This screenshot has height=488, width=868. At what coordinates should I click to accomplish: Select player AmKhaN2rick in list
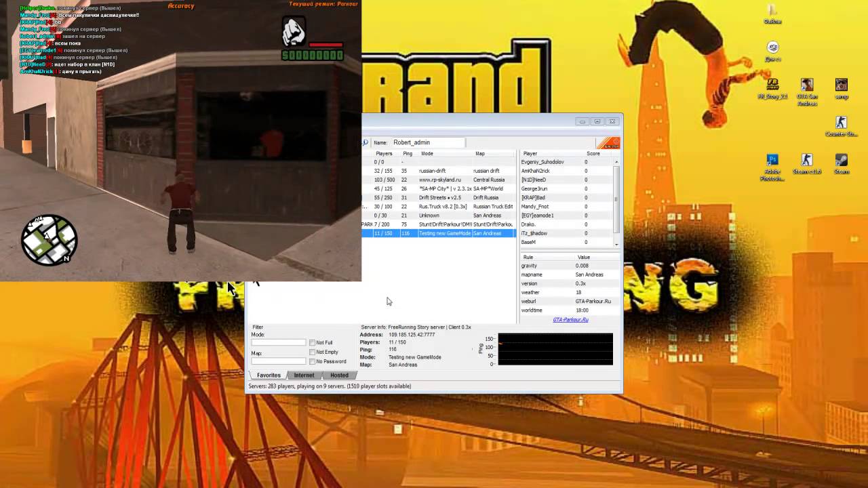pos(567,171)
